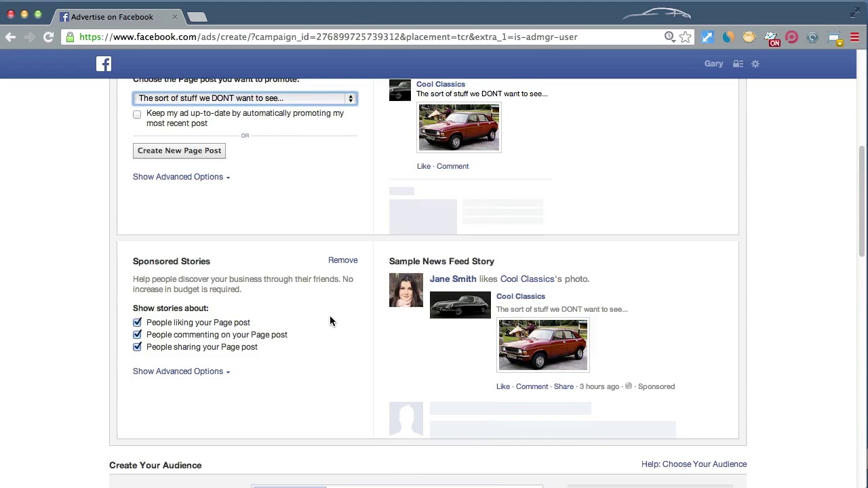This screenshot has width=868, height=488.
Task: Click the red car image in news feed story
Action: click(x=543, y=345)
